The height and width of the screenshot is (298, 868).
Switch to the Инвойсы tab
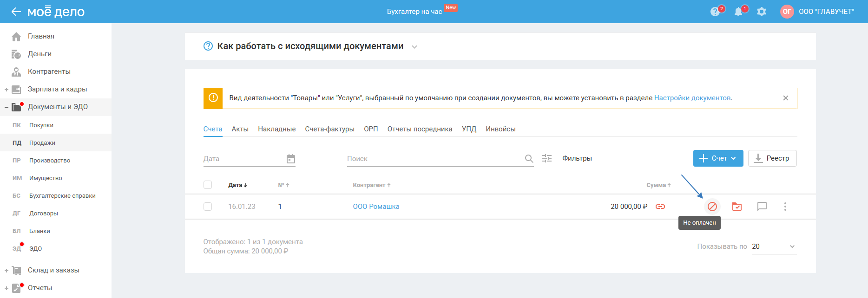pyautogui.click(x=501, y=129)
